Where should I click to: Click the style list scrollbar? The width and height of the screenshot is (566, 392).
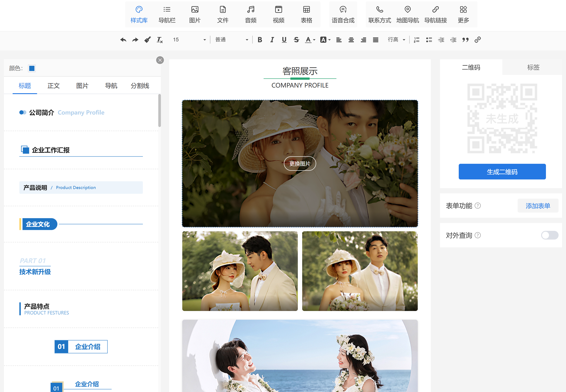coord(160,111)
